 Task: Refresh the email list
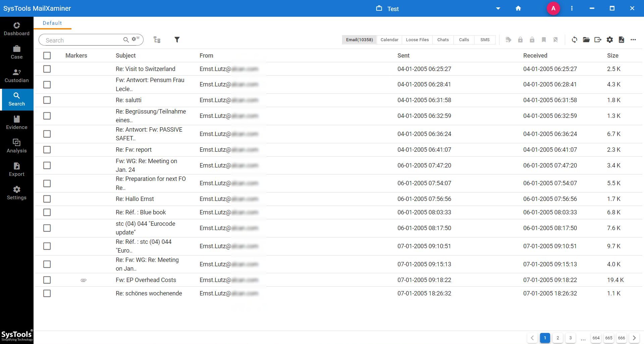coord(575,40)
